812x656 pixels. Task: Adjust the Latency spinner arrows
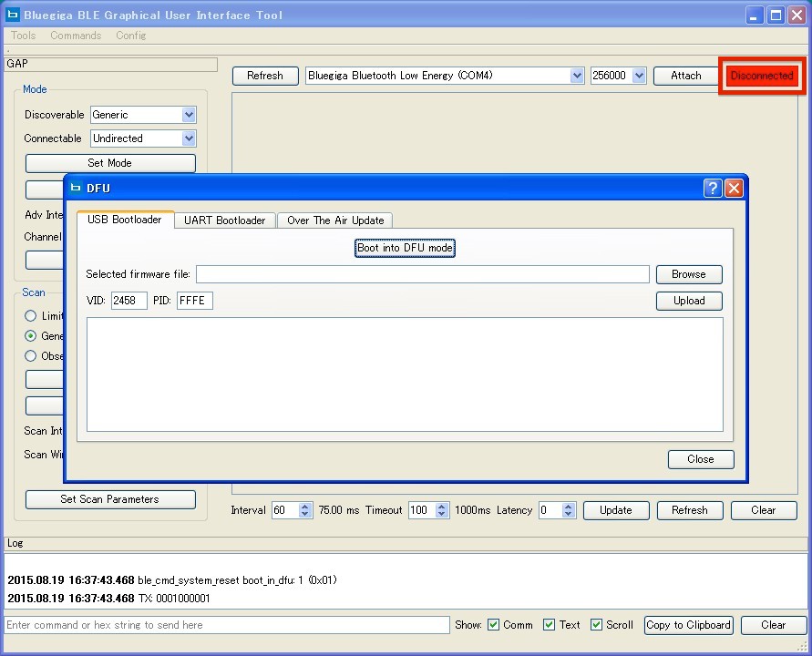[x=569, y=510]
